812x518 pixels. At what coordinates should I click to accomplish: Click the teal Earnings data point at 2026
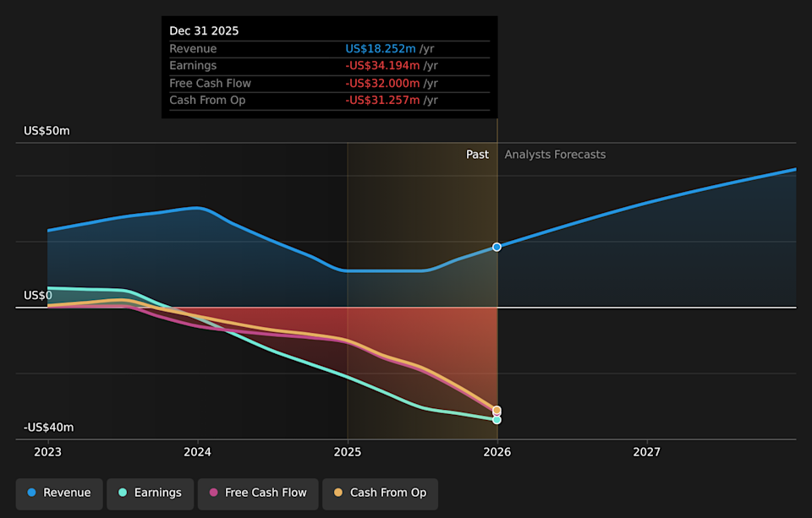[x=497, y=420]
